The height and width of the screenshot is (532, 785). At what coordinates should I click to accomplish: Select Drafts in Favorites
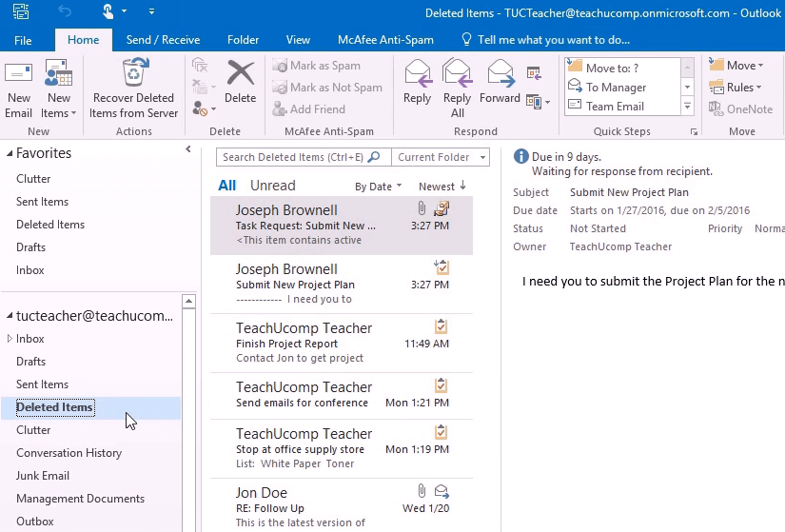tap(30, 246)
